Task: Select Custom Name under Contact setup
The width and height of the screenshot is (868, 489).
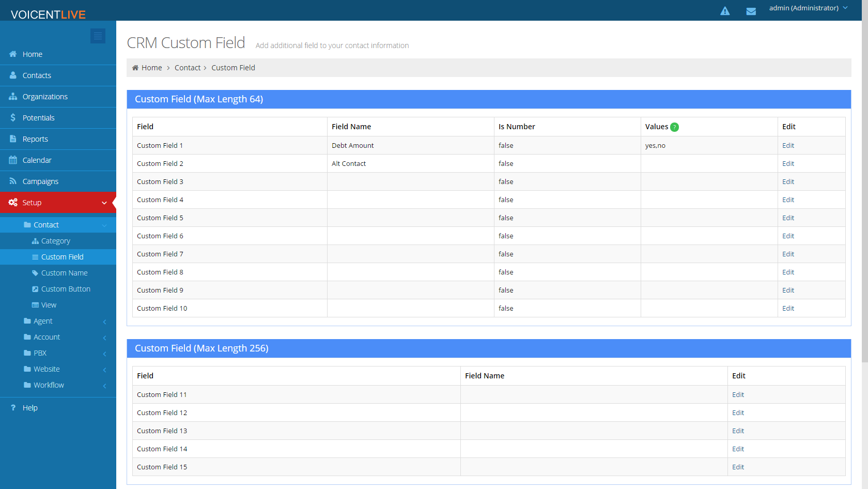Action: click(64, 272)
